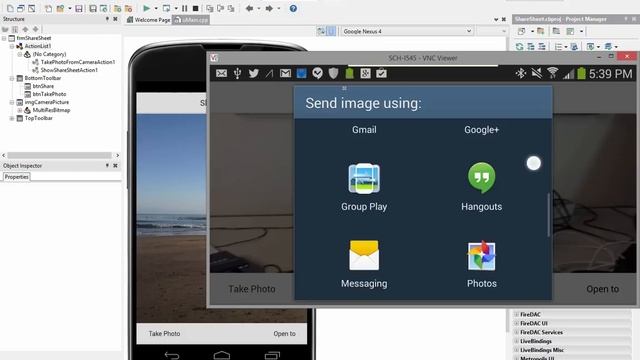The width and height of the screenshot is (640, 360).
Task: Close the Object Inspector panel
Action: [116, 165]
